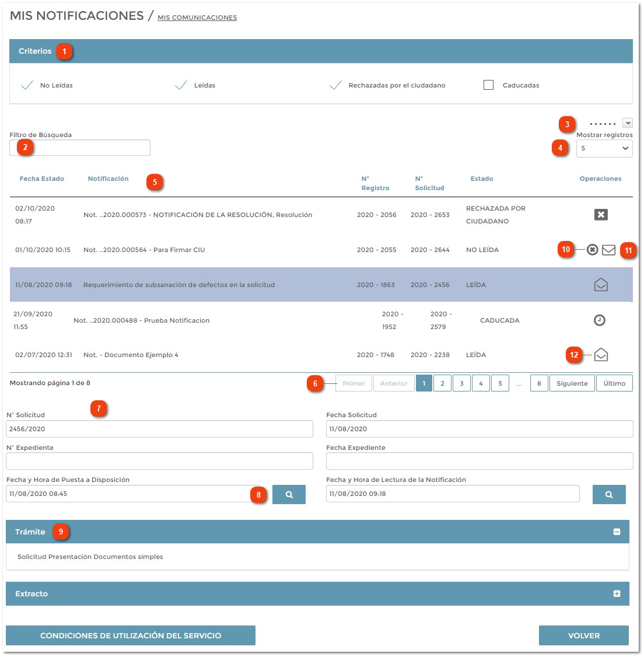Image resolution: width=644 pixels, height=657 pixels.
Task: Select the Fecha Estado column header
Action: point(42,179)
